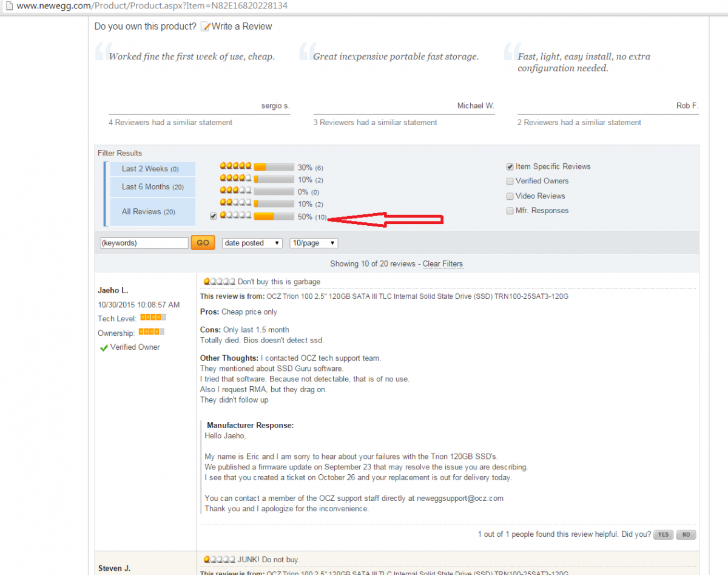Click quote 'Fast, light, easy install, no extra configuration needed.'
The height and width of the screenshot is (575, 728).
click(x=584, y=63)
